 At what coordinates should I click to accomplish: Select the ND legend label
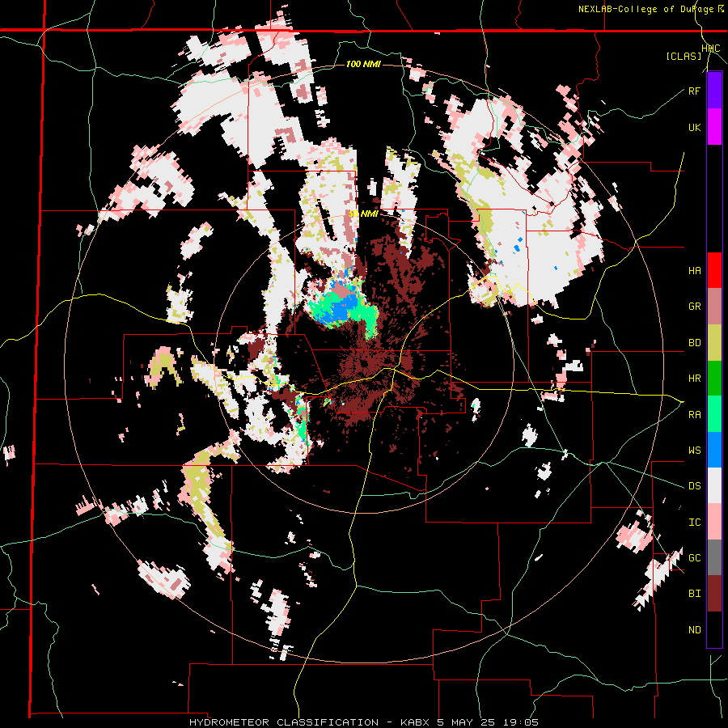tap(694, 630)
